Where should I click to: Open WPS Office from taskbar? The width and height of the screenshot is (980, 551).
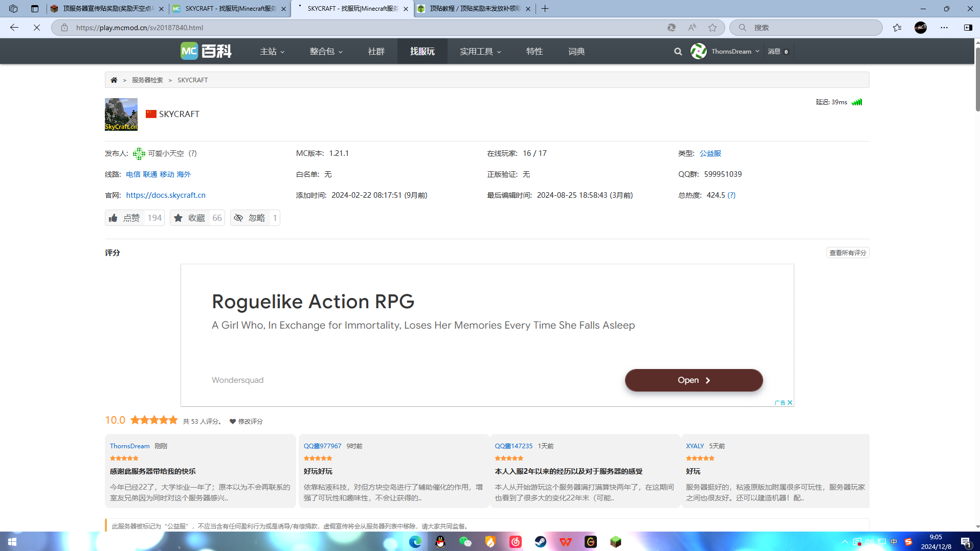(x=565, y=542)
